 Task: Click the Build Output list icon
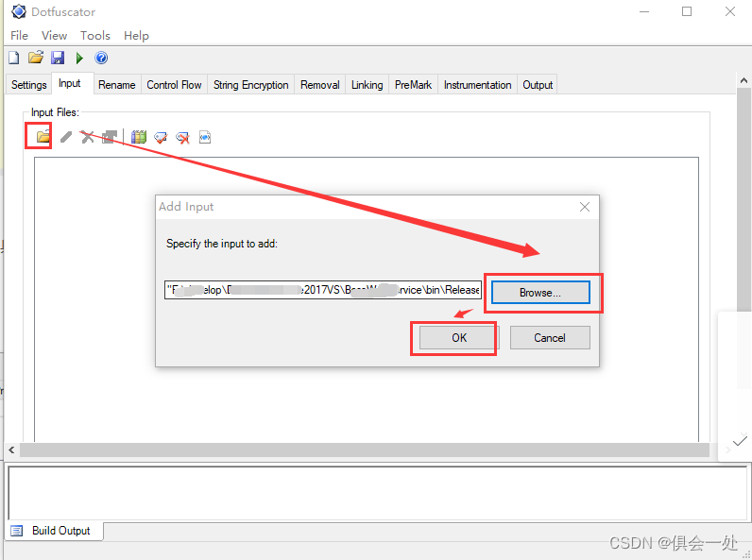click(x=17, y=531)
